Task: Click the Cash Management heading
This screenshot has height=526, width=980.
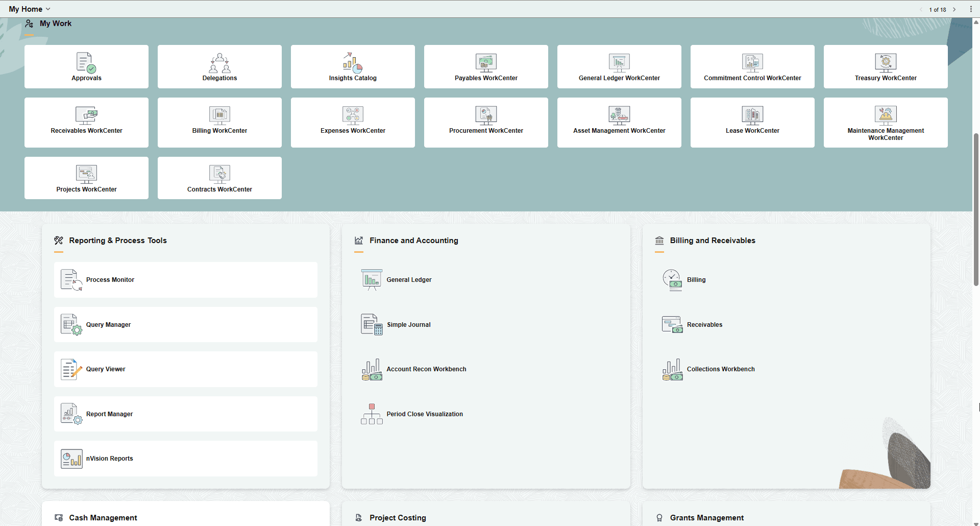Action: click(103, 518)
